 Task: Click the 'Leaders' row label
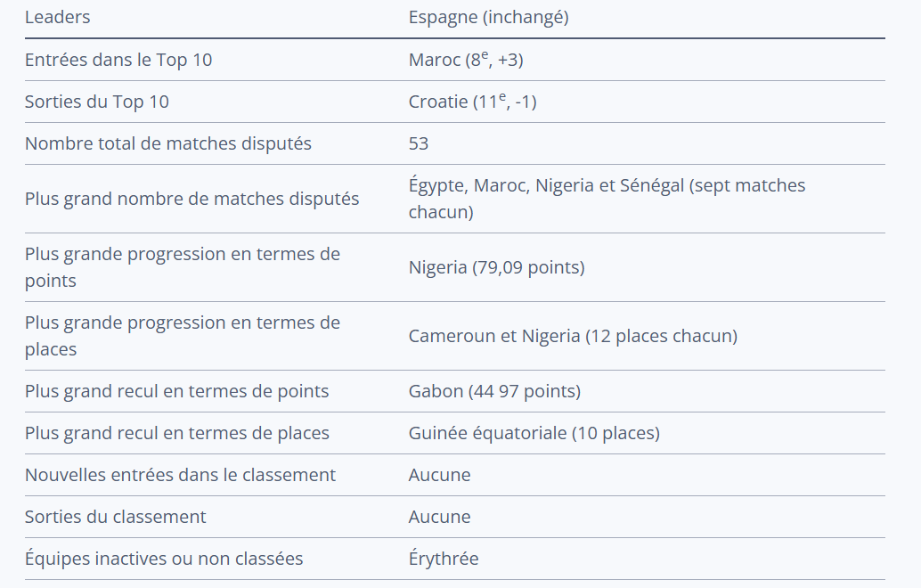[58, 17]
